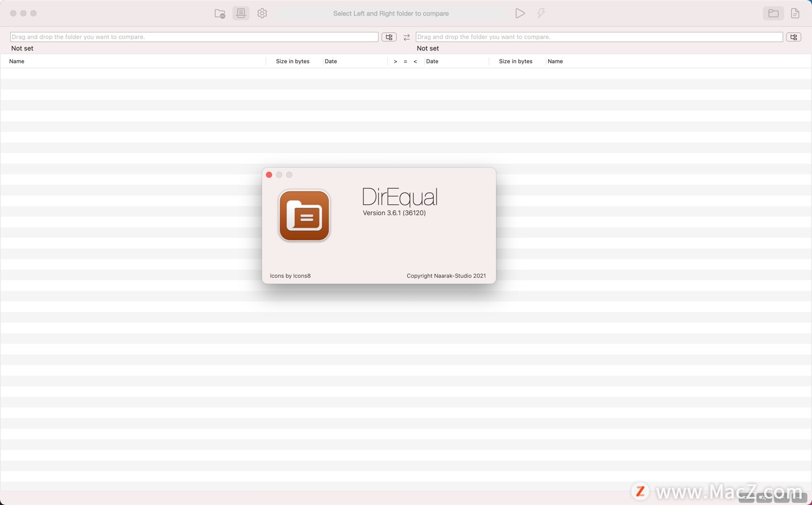Switch to file document view icon at top right
The width and height of the screenshot is (812, 505).
coord(795,13)
